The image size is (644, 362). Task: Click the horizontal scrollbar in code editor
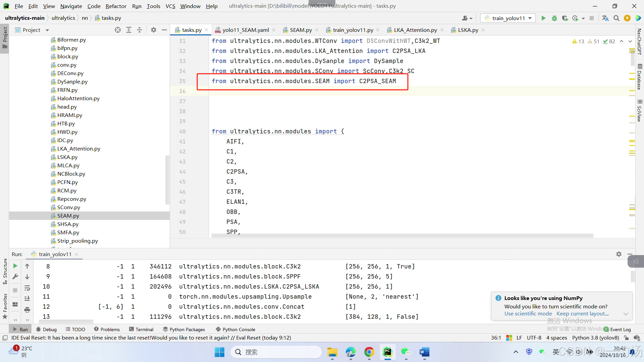402,236
